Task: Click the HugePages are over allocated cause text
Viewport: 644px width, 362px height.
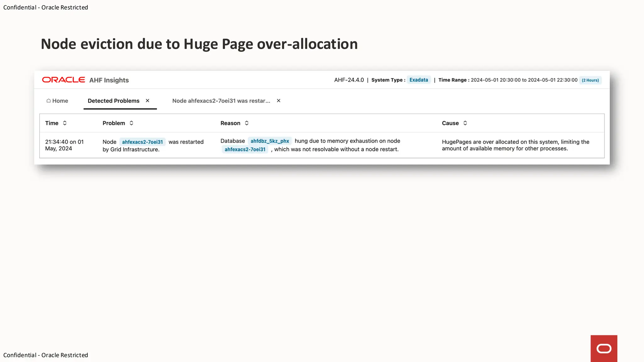Action: pyautogui.click(x=516, y=145)
